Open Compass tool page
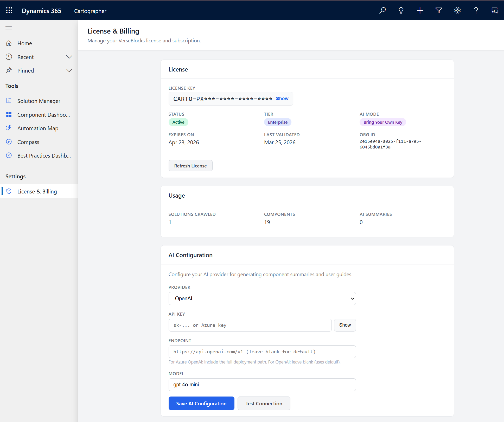 point(39,142)
